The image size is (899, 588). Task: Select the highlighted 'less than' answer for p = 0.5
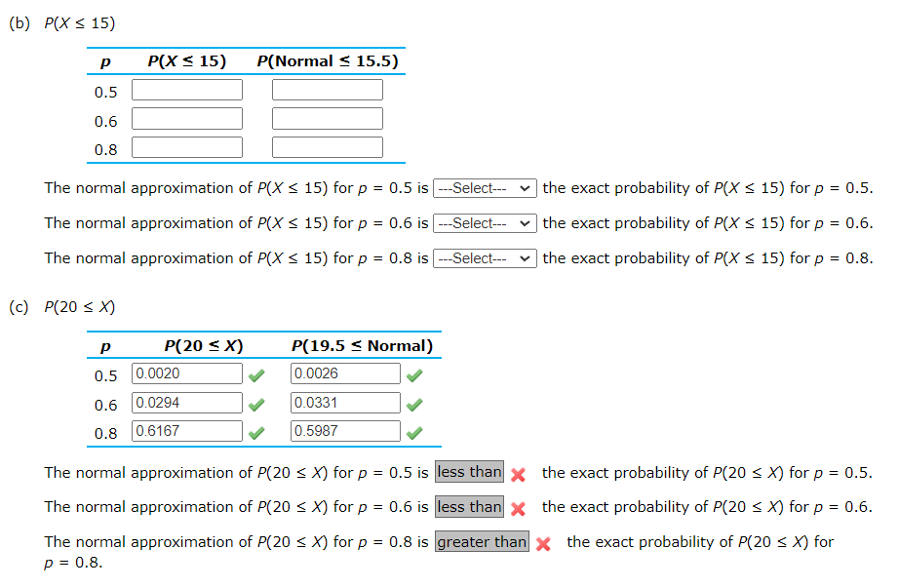click(469, 472)
